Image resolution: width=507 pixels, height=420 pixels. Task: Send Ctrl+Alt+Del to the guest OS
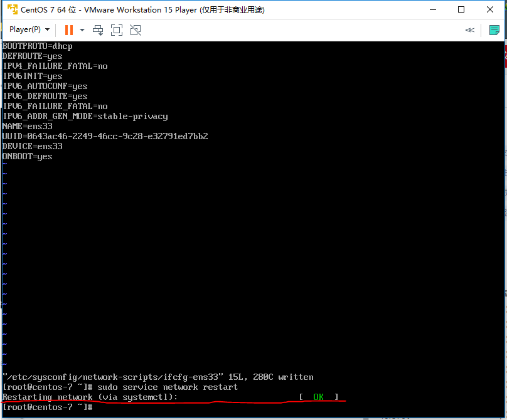[x=99, y=29]
